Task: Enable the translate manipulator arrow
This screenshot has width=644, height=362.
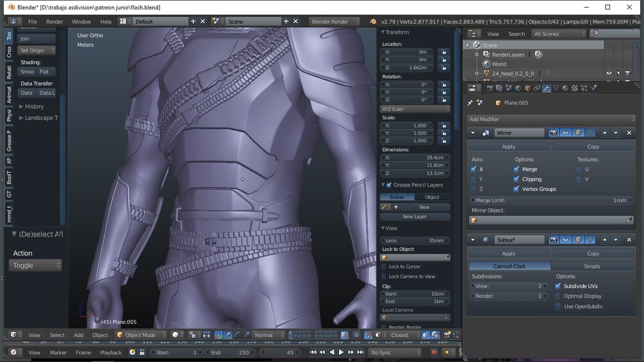Action: click(228, 335)
